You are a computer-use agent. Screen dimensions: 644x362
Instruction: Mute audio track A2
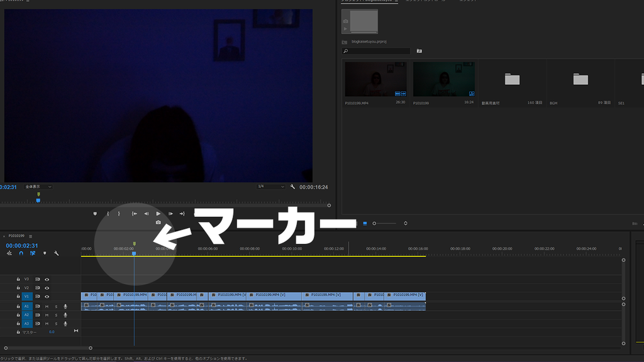(47, 315)
